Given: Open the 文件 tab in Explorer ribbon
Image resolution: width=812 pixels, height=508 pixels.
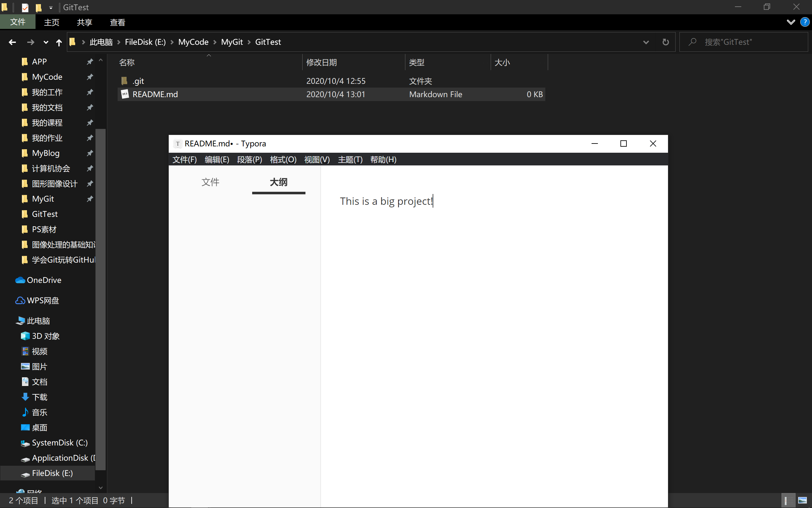Looking at the screenshot, I should click(x=18, y=22).
